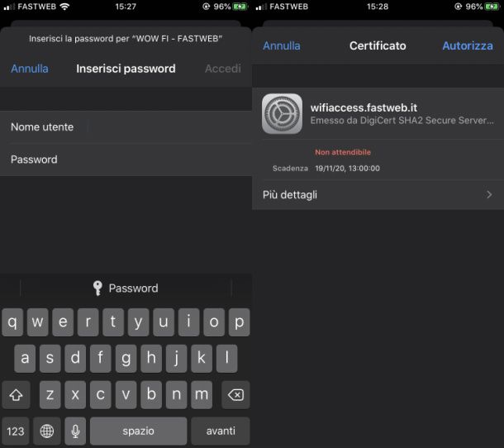Tap the o key
Image resolution: width=504 pixels, height=448 pixels.
(214, 322)
